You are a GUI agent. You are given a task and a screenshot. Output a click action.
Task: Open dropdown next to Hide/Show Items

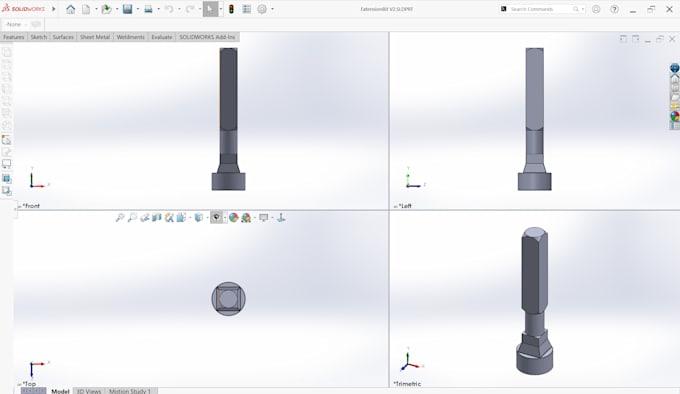pyautogui.click(x=225, y=218)
